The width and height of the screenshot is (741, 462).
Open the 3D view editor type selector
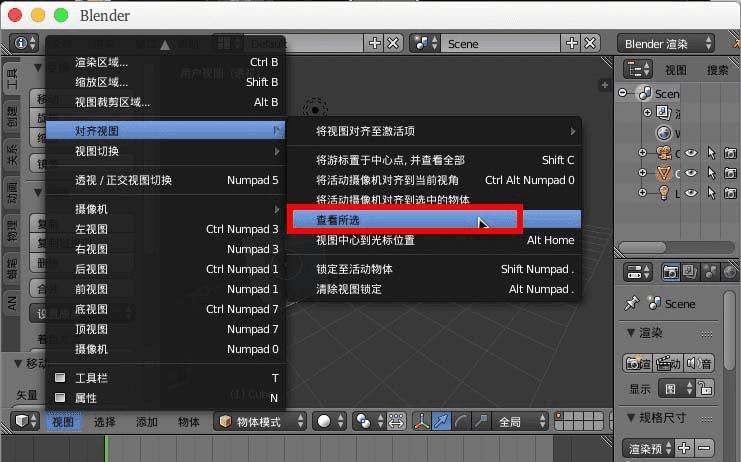click(x=26, y=420)
